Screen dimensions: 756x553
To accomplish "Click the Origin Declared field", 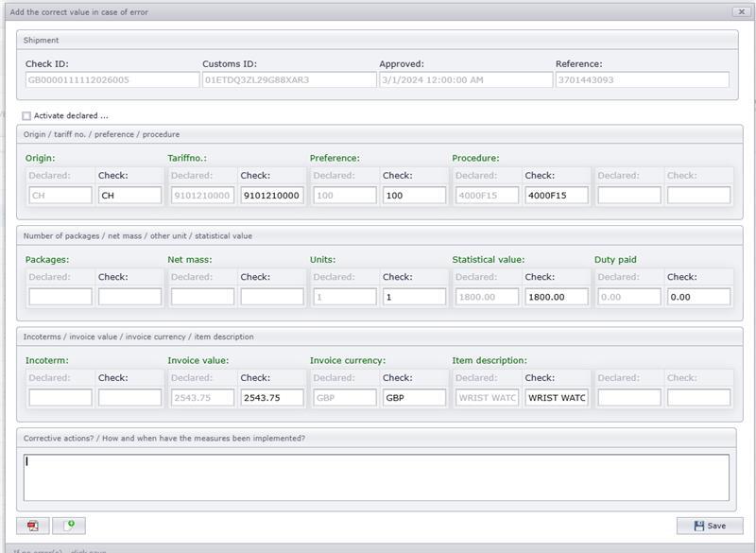I will [x=60, y=196].
